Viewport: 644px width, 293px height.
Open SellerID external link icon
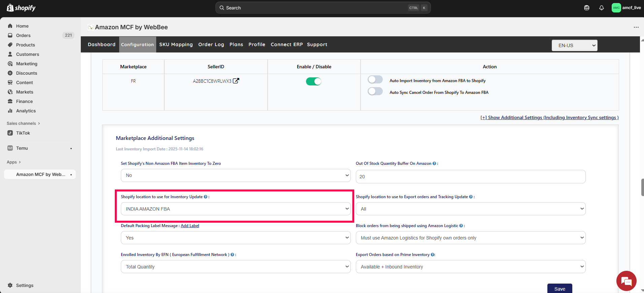(236, 81)
